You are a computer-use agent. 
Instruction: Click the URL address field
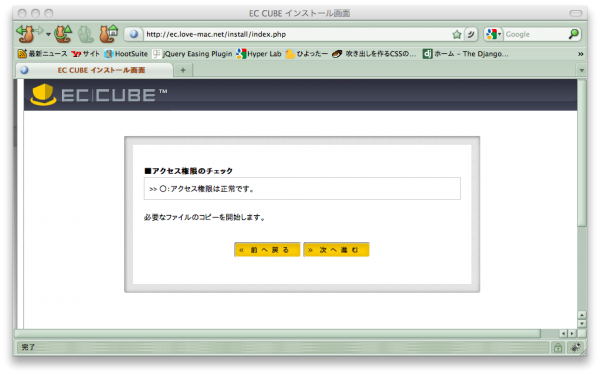(297, 34)
